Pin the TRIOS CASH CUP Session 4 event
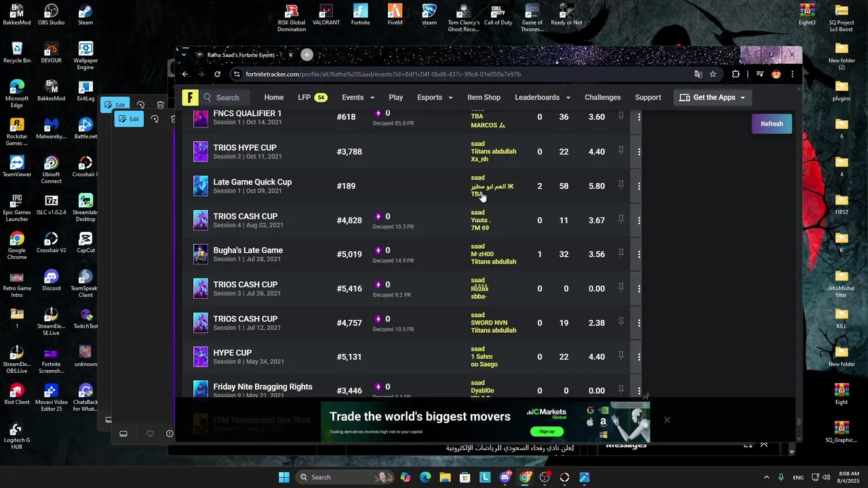This screenshot has height=488, width=868. pos(620,220)
